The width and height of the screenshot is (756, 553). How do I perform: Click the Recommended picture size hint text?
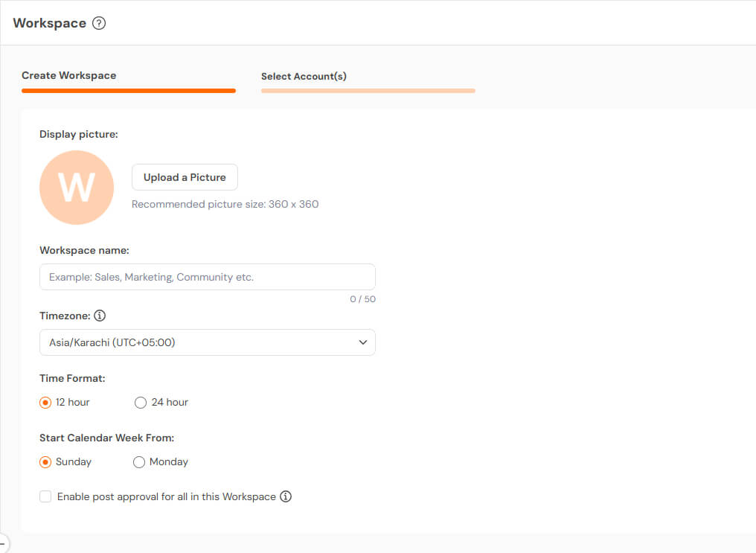[x=225, y=204]
